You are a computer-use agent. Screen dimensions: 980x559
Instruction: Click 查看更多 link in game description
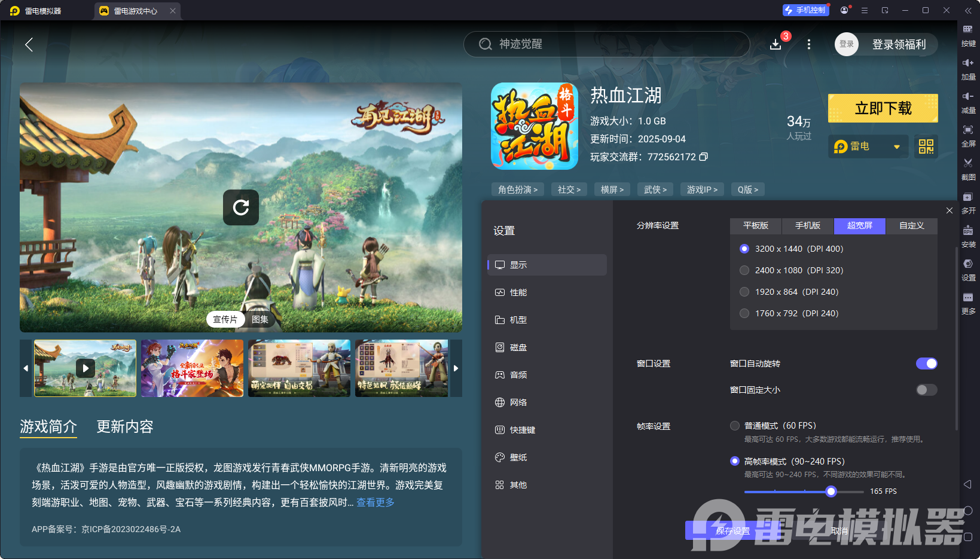click(x=375, y=502)
